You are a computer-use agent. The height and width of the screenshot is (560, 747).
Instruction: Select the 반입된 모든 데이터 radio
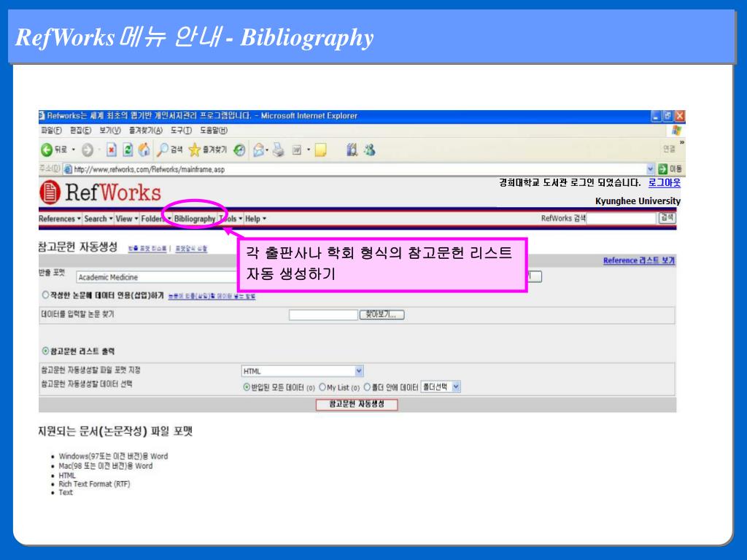pos(247,388)
